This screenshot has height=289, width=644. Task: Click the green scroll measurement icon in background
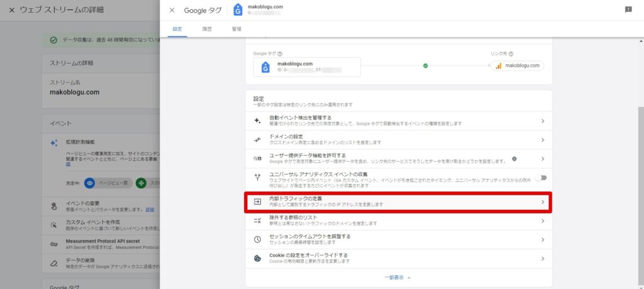142,183
